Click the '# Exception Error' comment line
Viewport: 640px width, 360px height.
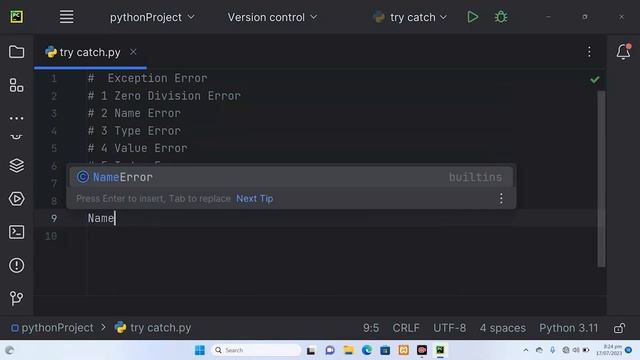click(x=147, y=78)
